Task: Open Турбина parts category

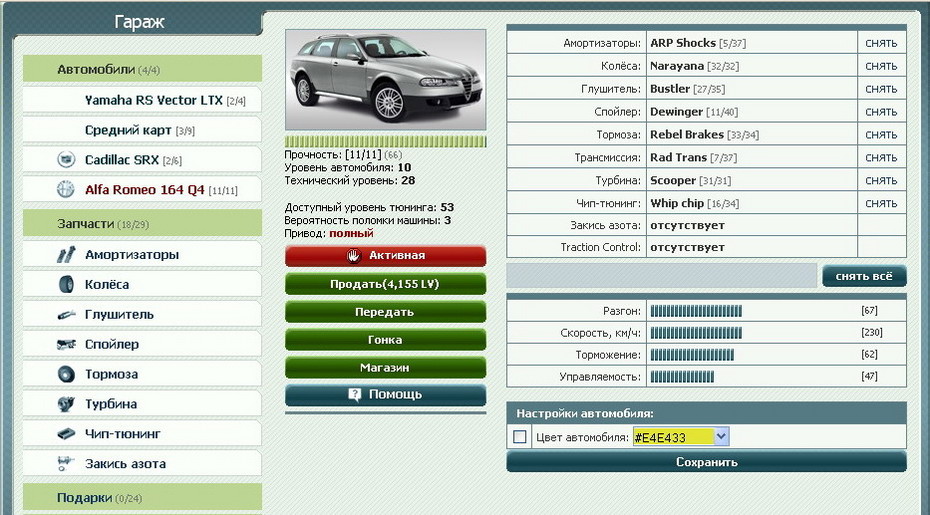Action: coord(142,403)
